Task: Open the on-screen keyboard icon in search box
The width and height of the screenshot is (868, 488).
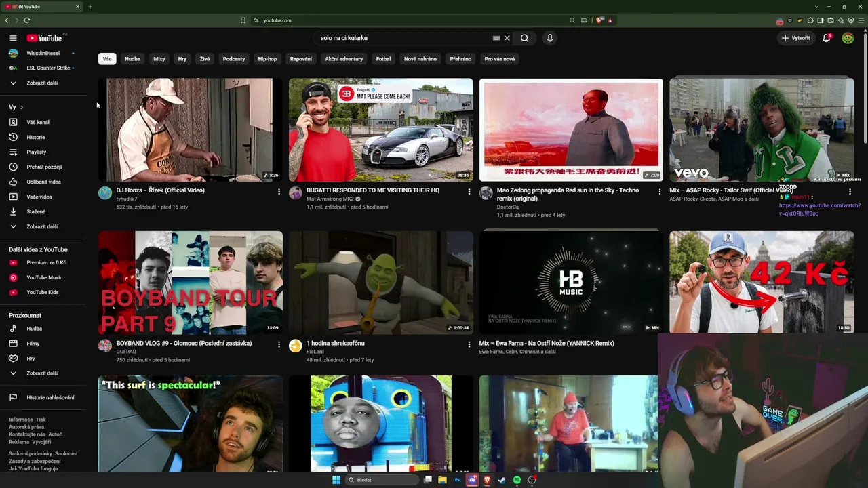Action: tap(496, 38)
